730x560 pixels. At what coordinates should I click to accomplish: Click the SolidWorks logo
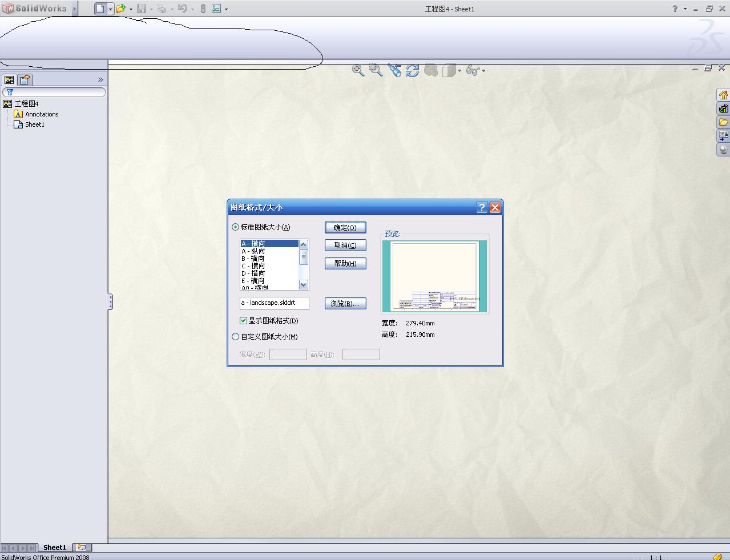pyautogui.click(x=35, y=9)
